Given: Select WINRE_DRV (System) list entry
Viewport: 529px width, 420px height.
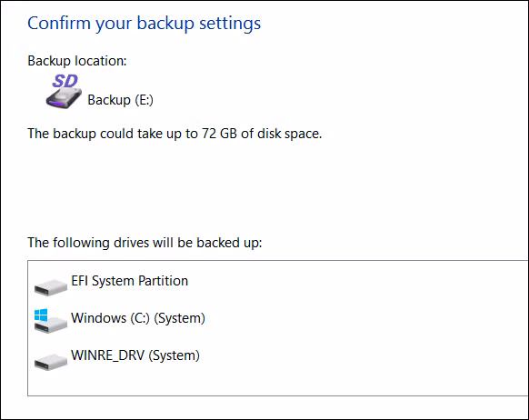Looking at the screenshot, I should (135, 355).
